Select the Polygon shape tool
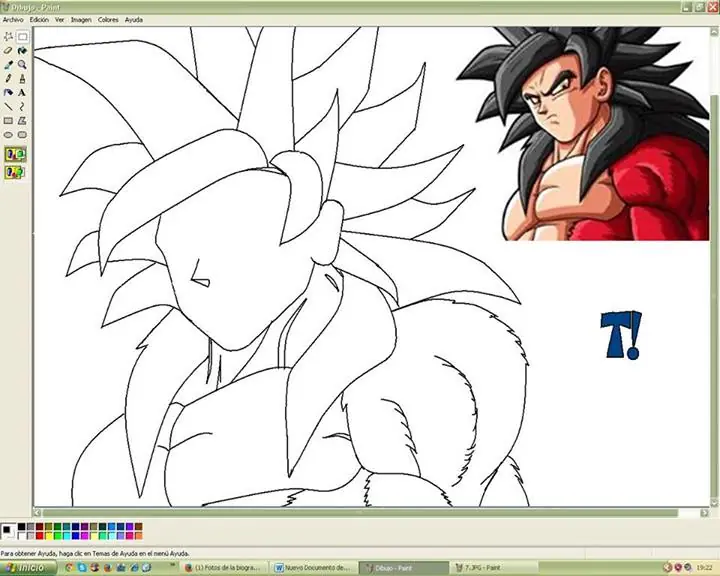 coord(22,121)
